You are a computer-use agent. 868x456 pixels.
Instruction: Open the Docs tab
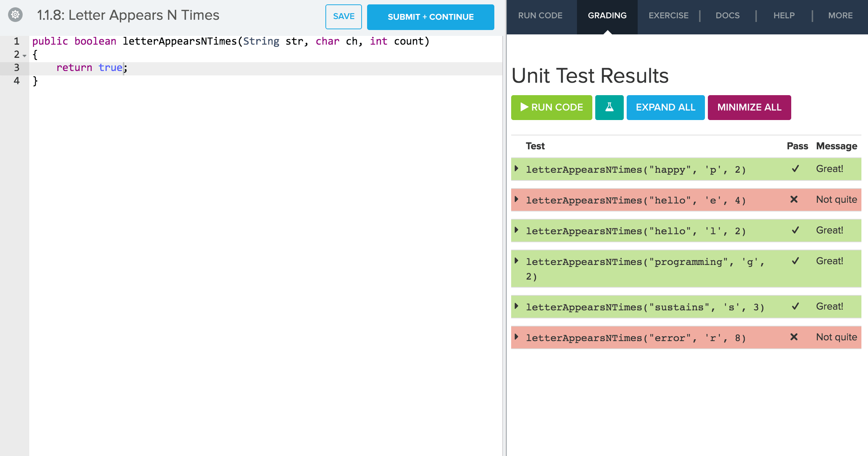tap(727, 16)
